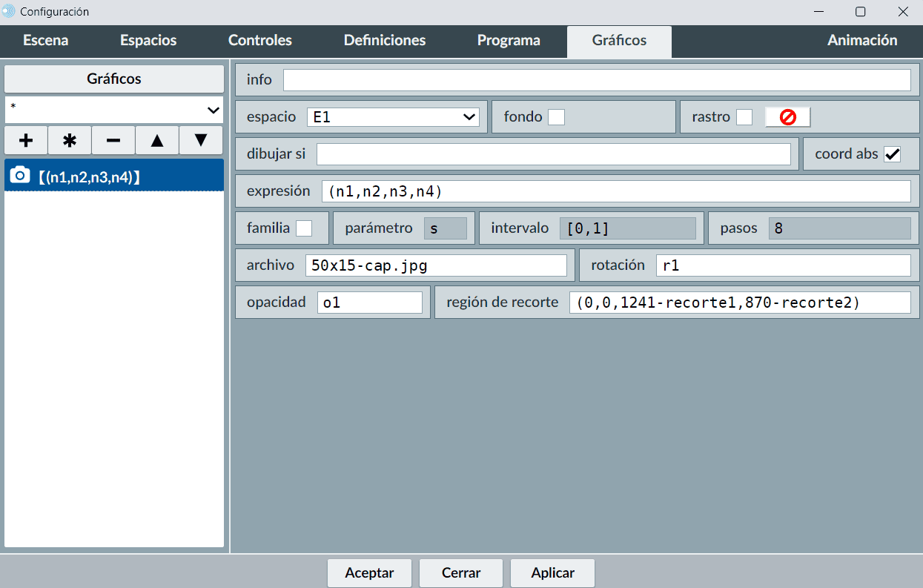Viewport: 923px width, 588px height.
Task: Move graphic down with down arrow
Action: 201,140
